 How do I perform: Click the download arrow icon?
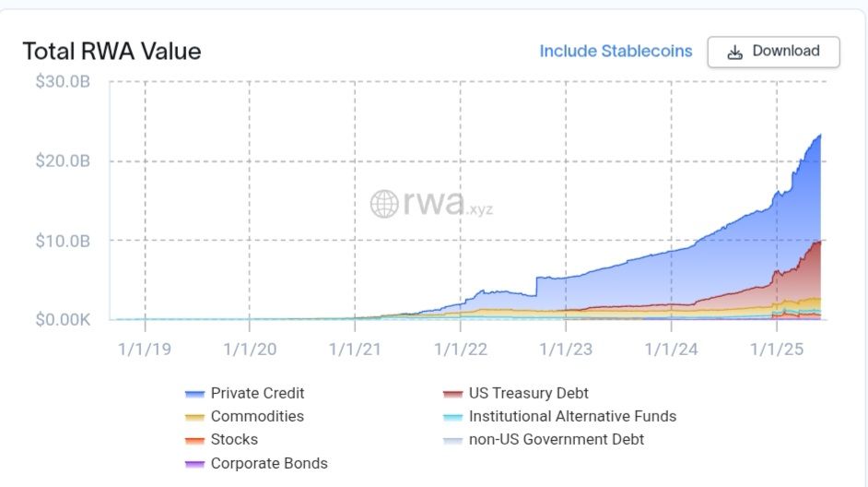[x=734, y=53]
